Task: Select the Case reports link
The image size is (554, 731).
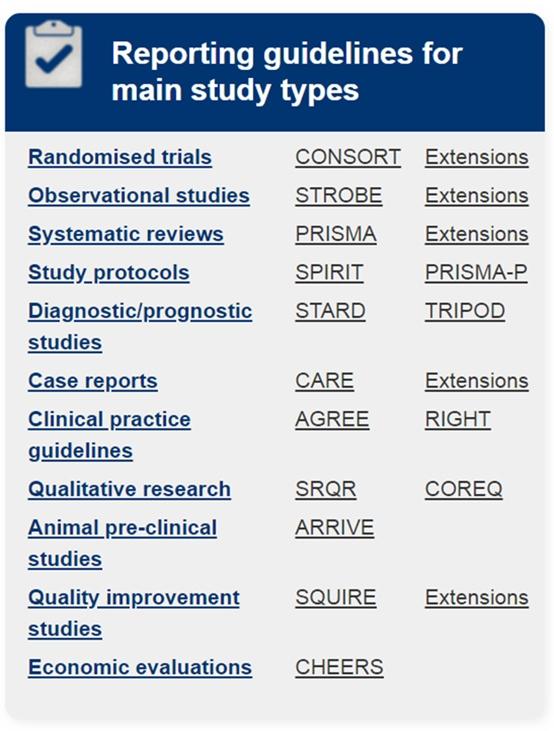Action: click(93, 381)
